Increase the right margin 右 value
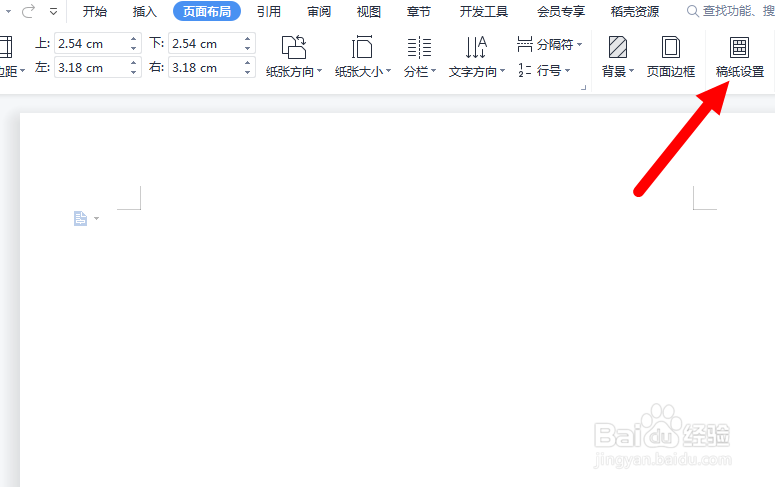The image size is (775, 487). [x=248, y=62]
